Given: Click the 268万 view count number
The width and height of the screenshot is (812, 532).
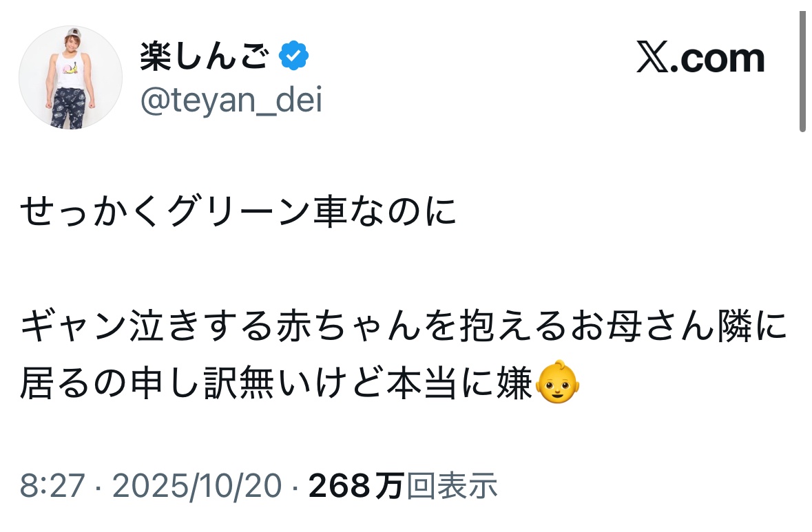Looking at the screenshot, I should point(355,487).
